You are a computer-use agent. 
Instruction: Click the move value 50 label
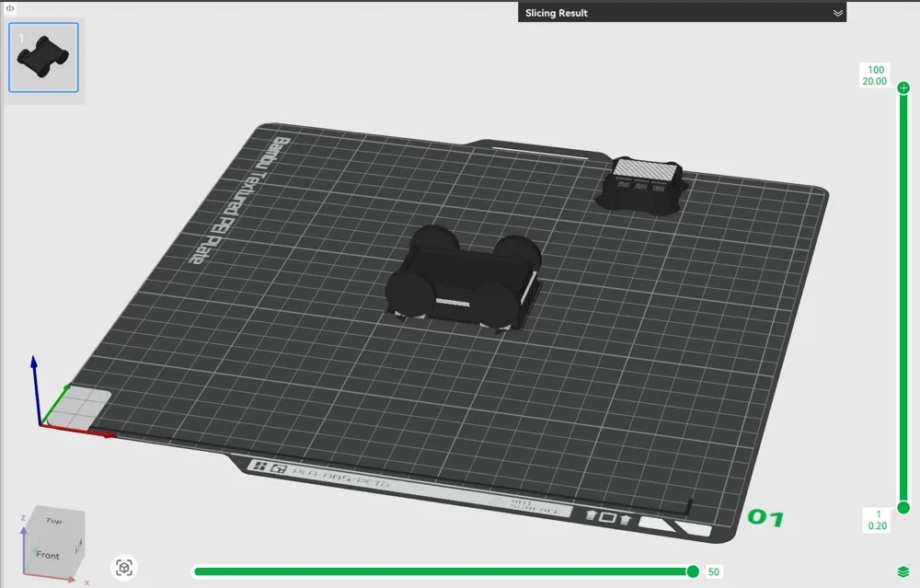(714, 571)
